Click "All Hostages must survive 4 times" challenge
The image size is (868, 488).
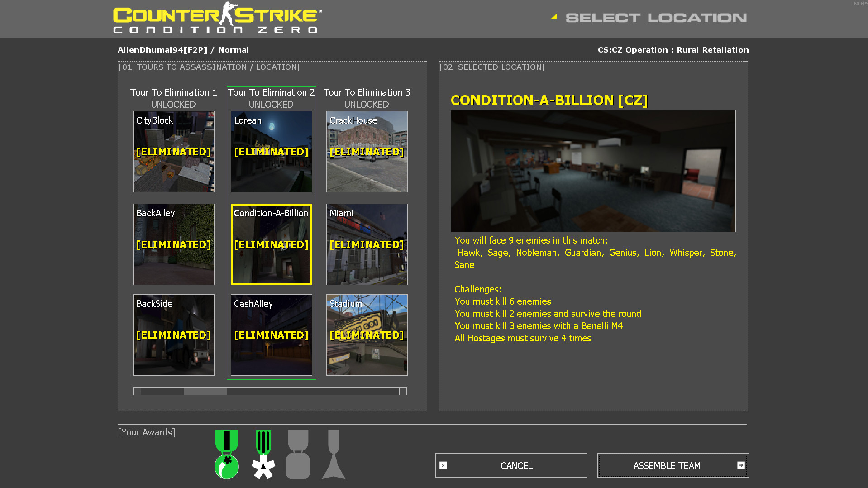tap(523, 338)
